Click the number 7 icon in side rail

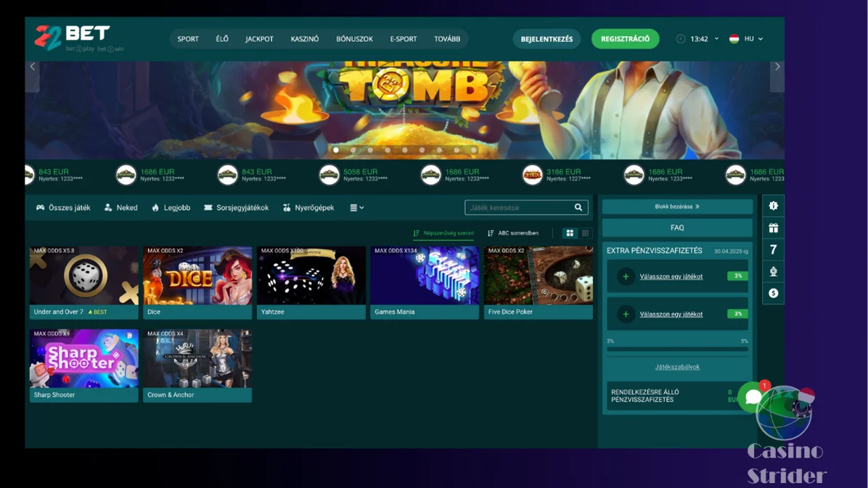774,249
